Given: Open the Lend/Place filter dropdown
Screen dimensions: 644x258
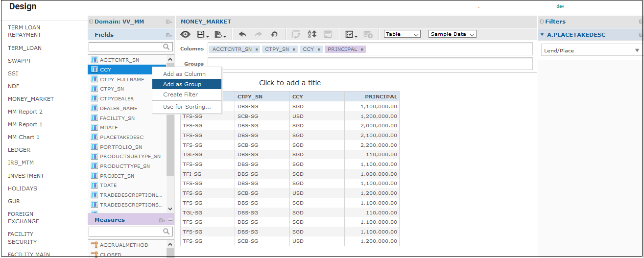Looking at the screenshot, I should click(637, 50).
